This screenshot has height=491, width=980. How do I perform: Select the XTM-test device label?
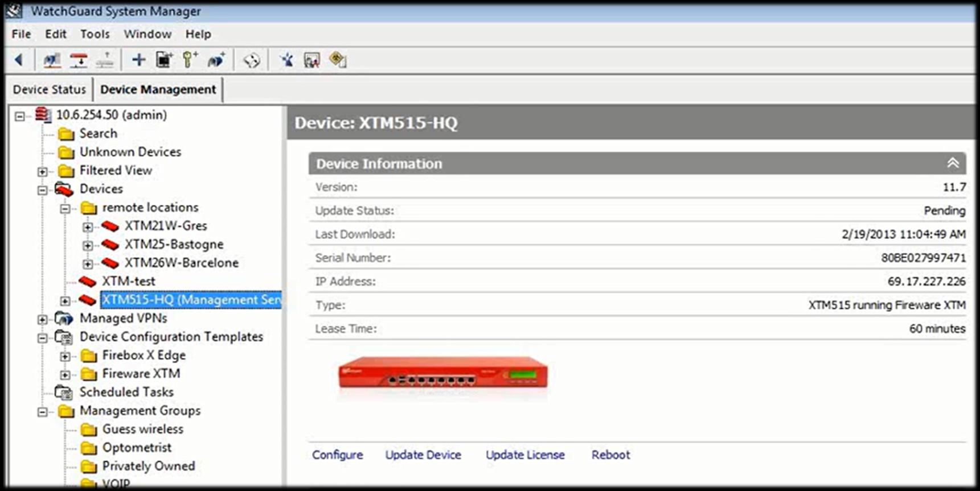(129, 281)
